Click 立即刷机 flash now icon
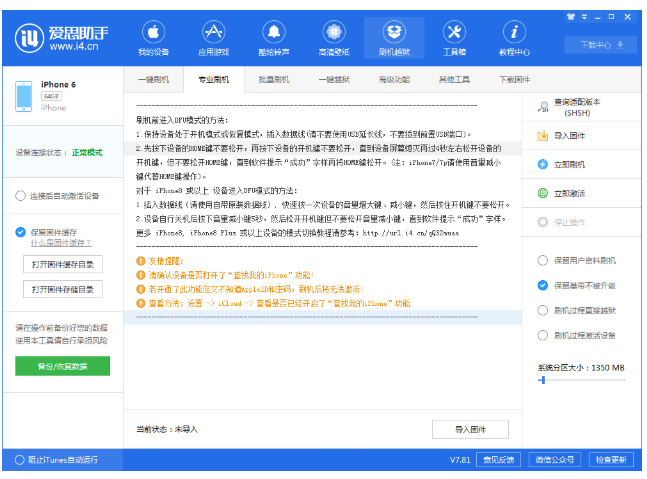Image resolution: width=647 pixels, height=479 pixels. click(543, 164)
